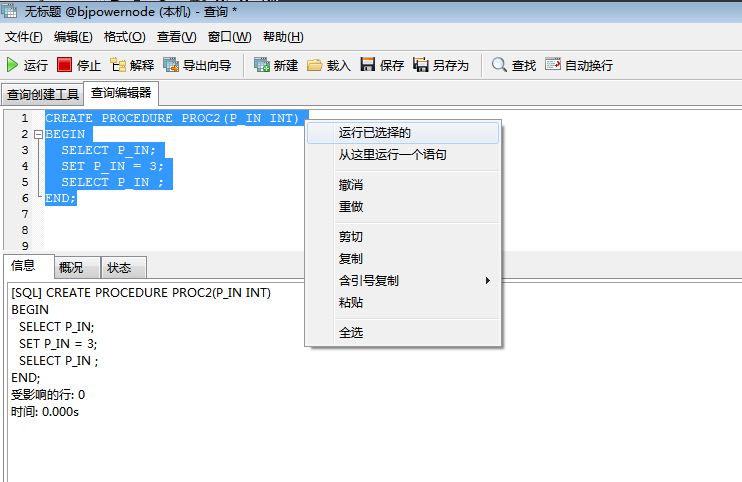Choose 运行已选择的 in context menu

(403, 133)
